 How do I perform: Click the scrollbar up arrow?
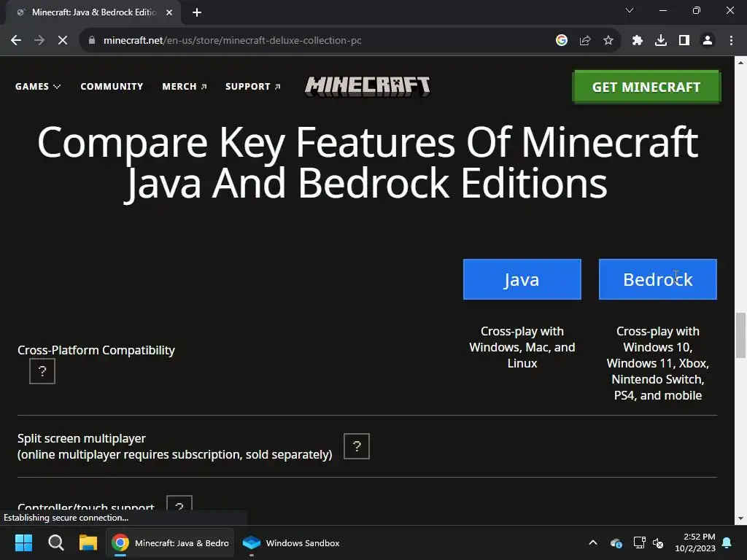point(741,63)
